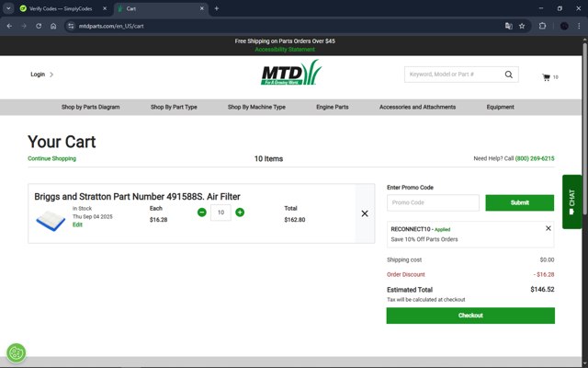This screenshot has height=368, width=588.
Task: Open Shop By Machine Type menu
Action: (256, 107)
